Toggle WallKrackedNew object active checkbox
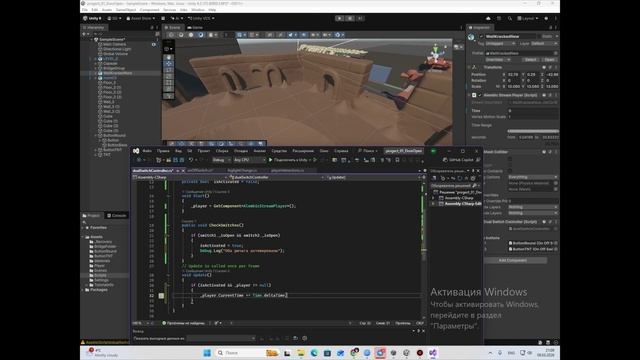Viewport: 640px width, 360px height. click(x=481, y=37)
